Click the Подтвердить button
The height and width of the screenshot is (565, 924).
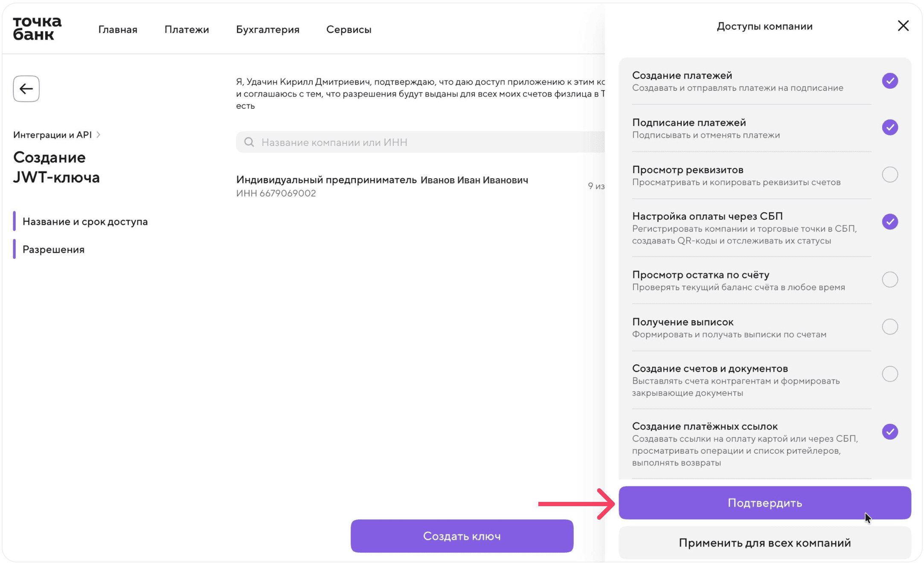765,503
